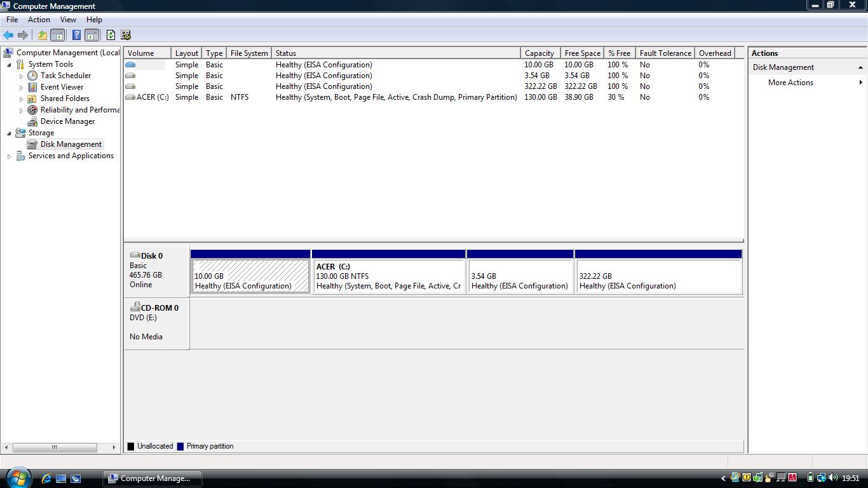
Task: Click the Reliability and Performance icon
Action: 32,110
